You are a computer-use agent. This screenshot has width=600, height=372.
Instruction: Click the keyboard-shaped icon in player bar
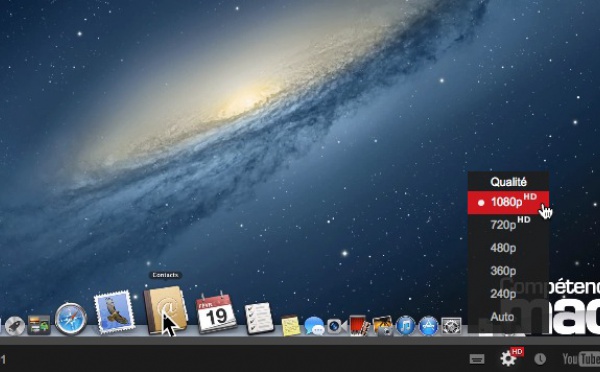point(477,359)
